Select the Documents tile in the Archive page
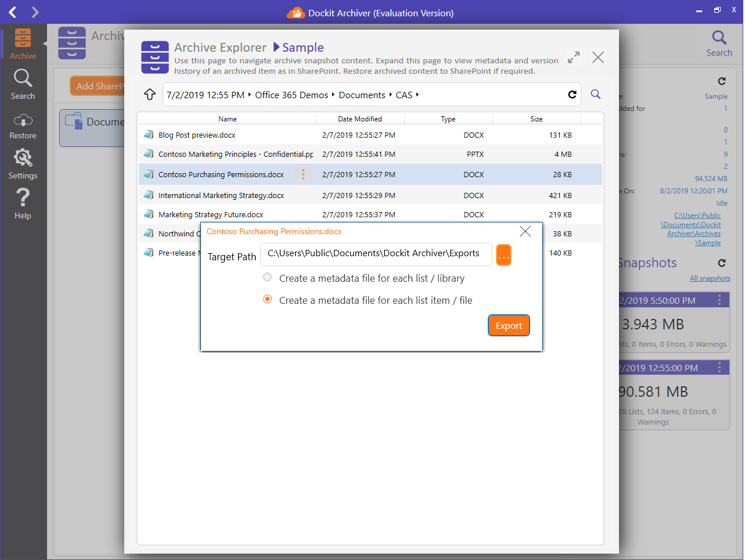The width and height of the screenshot is (745, 560). pyautogui.click(x=92, y=128)
